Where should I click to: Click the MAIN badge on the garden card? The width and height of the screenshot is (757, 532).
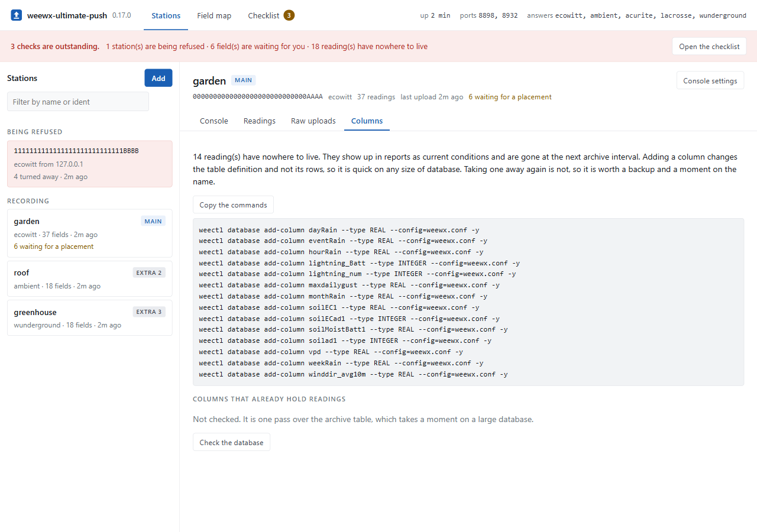[x=153, y=221]
